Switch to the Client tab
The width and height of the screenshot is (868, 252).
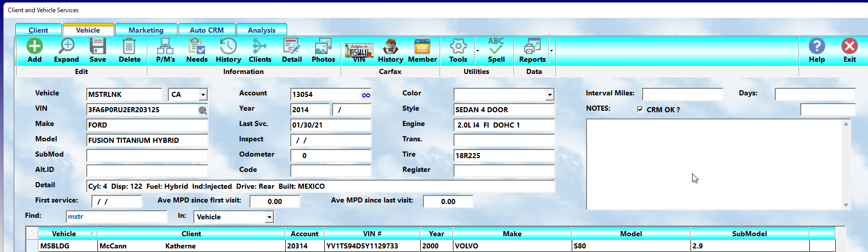coord(38,30)
